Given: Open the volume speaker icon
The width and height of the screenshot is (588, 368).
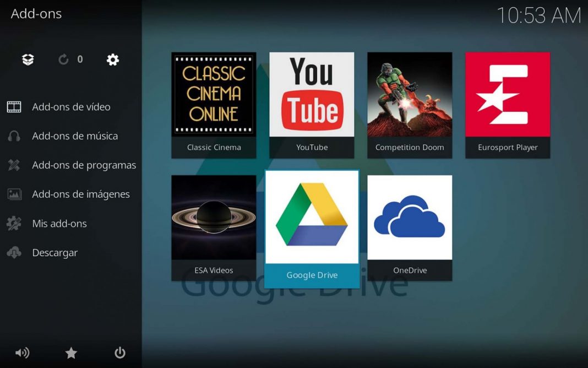Looking at the screenshot, I should [22, 353].
